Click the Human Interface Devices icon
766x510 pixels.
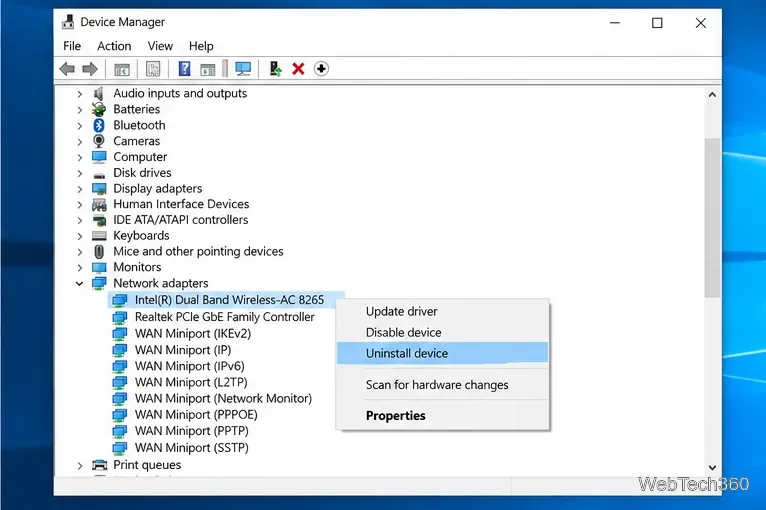99,204
